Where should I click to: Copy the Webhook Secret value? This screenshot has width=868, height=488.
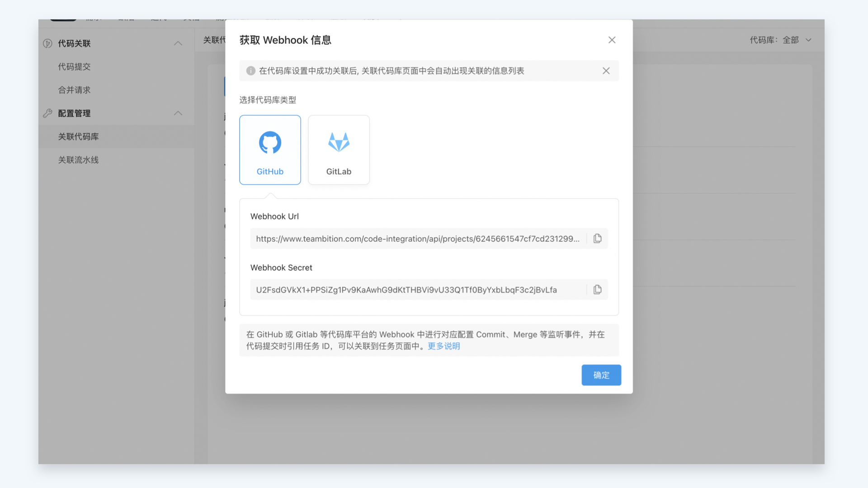597,290
